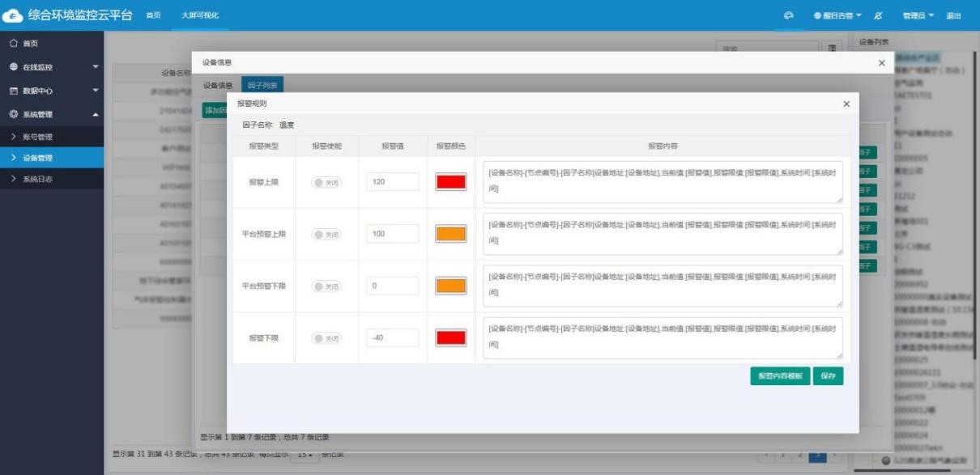The height and width of the screenshot is (475, 980).
Task: Click the dashboard gauge icon in header
Action: 789,16
